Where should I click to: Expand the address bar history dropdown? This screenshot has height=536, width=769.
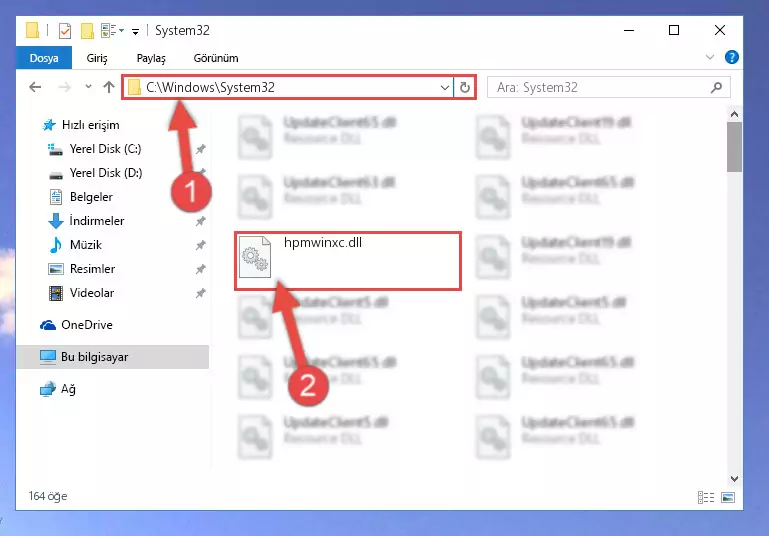coord(444,88)
